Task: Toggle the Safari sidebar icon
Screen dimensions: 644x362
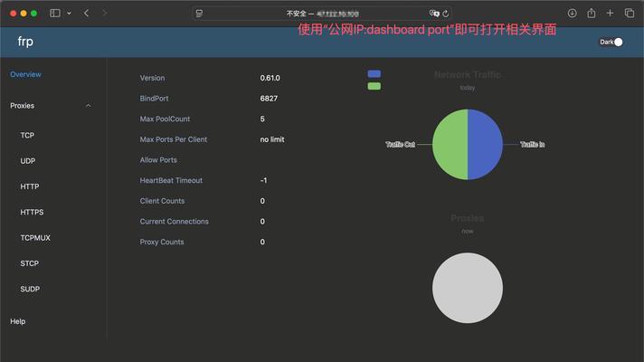Action: click(x=54, y=14)
